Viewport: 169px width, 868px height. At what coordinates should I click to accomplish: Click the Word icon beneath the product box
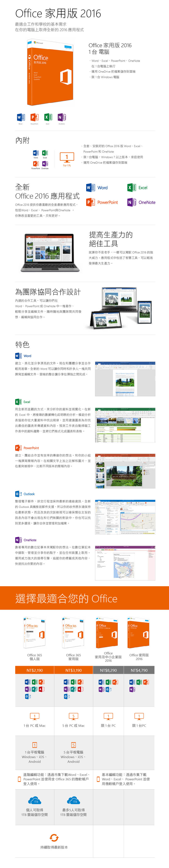tap(20, 117)
